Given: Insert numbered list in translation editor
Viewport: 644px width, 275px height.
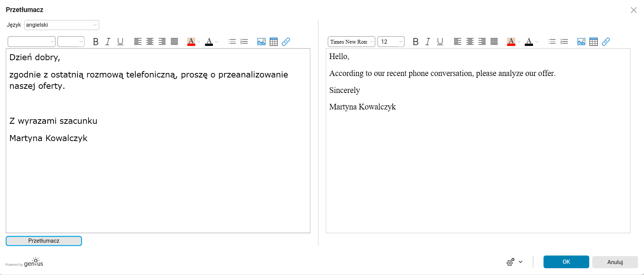Looking at the screenshot, I should (x=564, y=42).
